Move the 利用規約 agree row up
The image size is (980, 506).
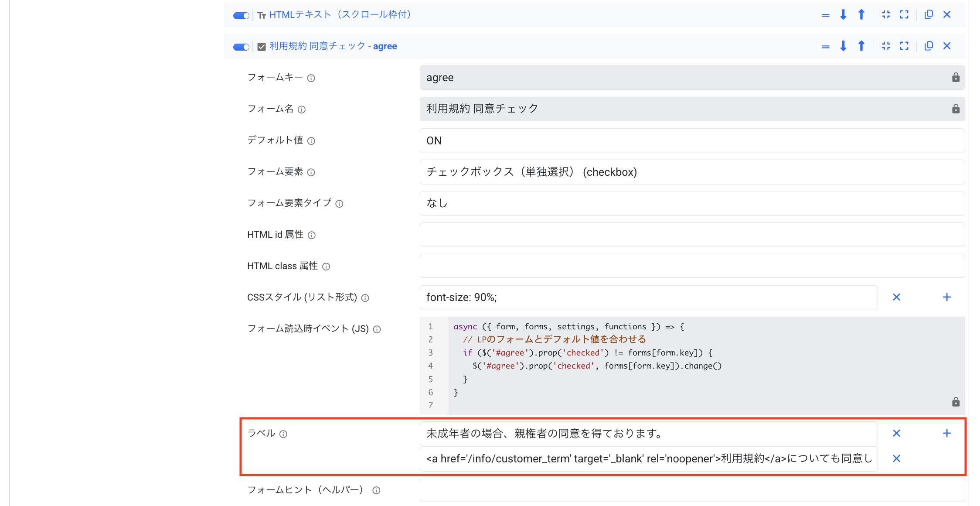[x=861, y=46]
